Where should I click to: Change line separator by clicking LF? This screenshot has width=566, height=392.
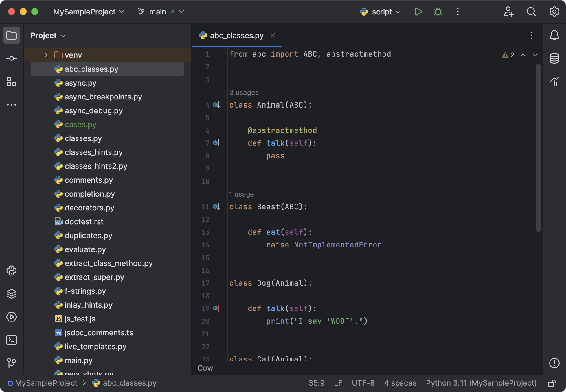click(338, 383)
